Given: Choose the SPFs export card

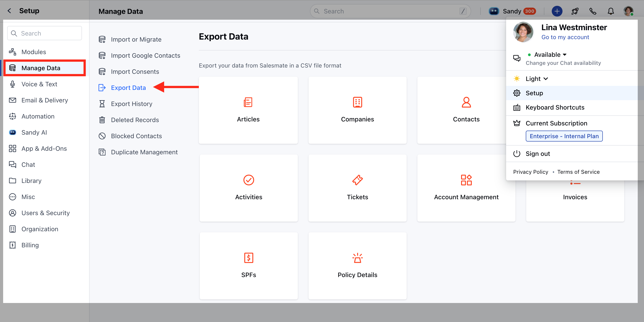Looking at the screenshot, I should click(x=249, y=266).
